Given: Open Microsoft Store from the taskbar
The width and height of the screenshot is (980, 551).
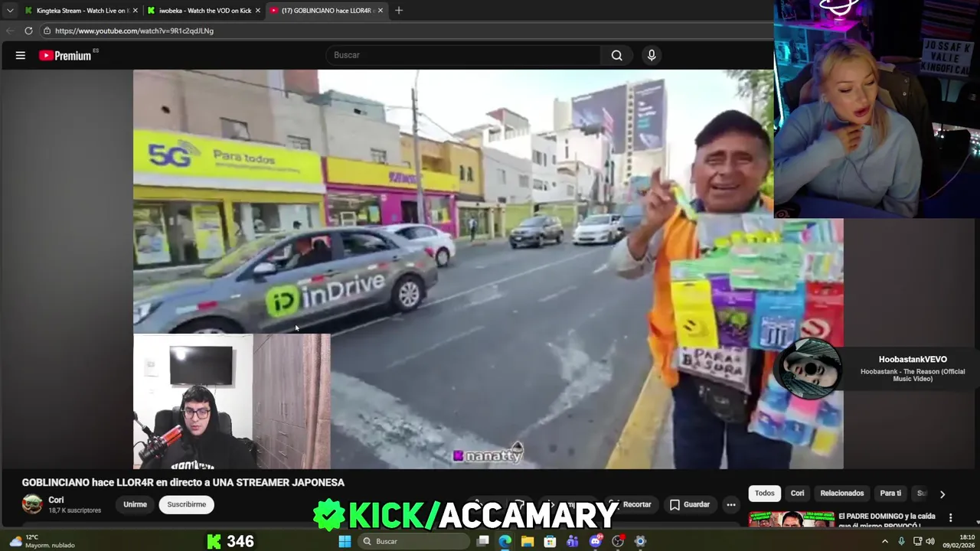Looking at the screenshot, I should 550,541.
